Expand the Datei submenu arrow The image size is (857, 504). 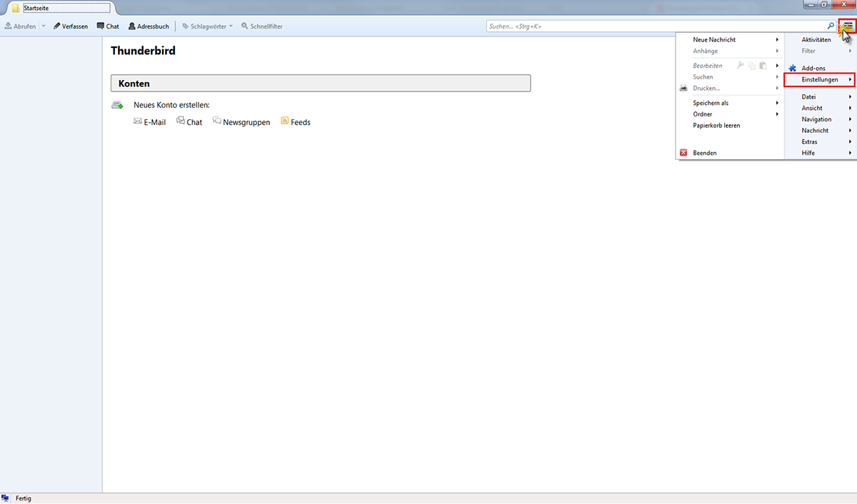(850, 96)
